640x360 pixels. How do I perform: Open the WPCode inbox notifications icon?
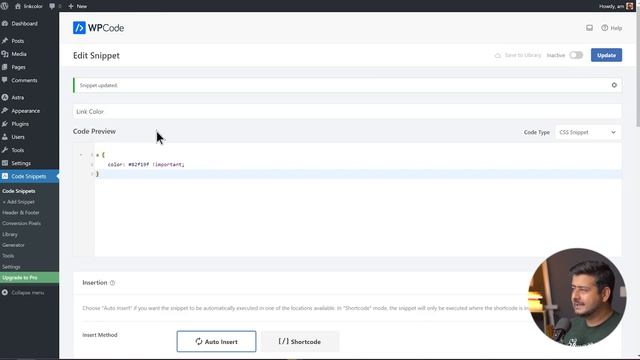[x=589, y=28]
